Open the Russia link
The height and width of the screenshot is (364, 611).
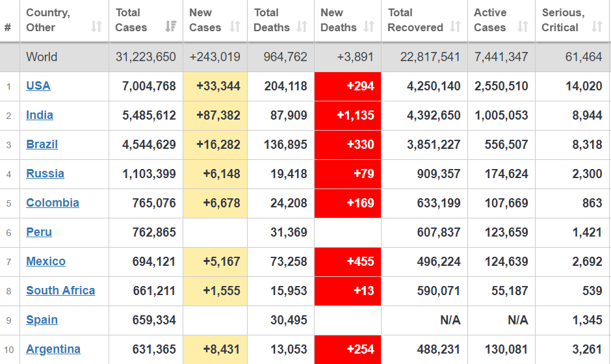(x=45, y=174)
